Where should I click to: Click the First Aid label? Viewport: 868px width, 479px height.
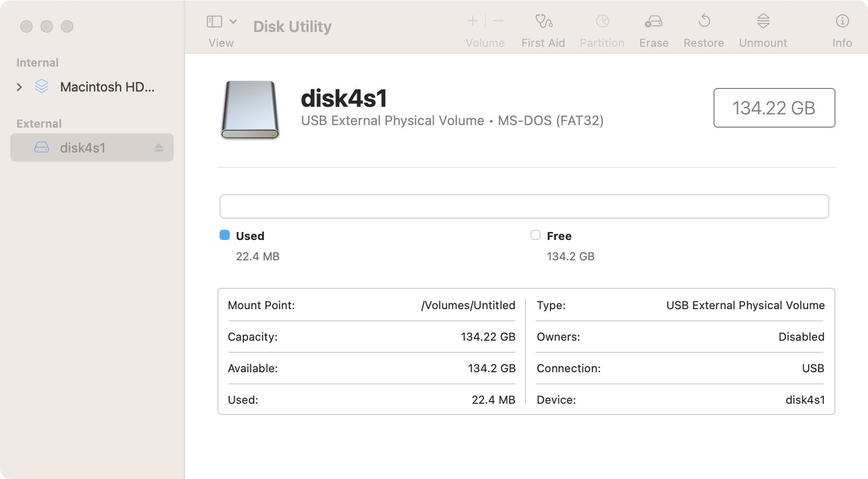[x=543, y=43]
